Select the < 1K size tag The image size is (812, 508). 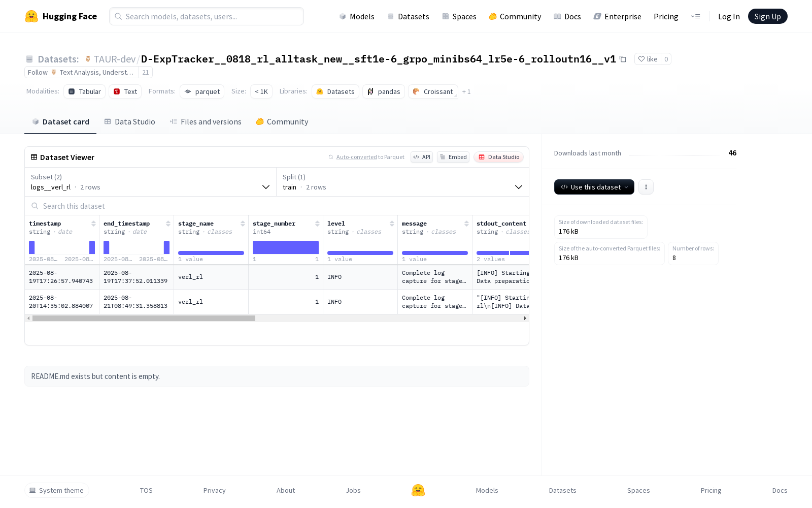pos(261,91)
